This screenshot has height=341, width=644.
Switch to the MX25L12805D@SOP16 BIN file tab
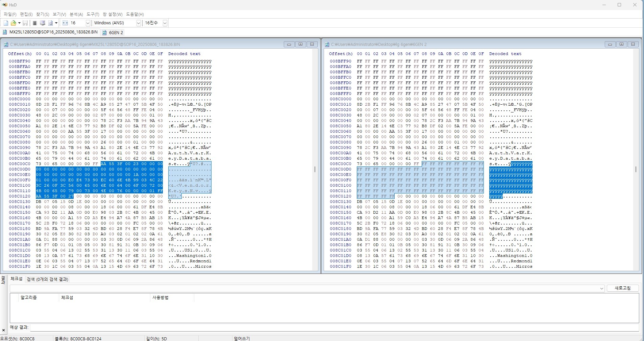50,32
